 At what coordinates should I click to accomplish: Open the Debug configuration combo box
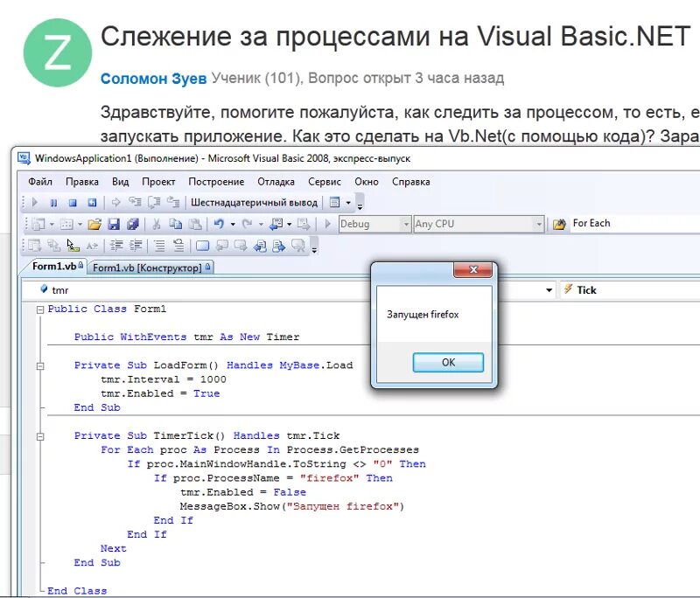point(374,224)
